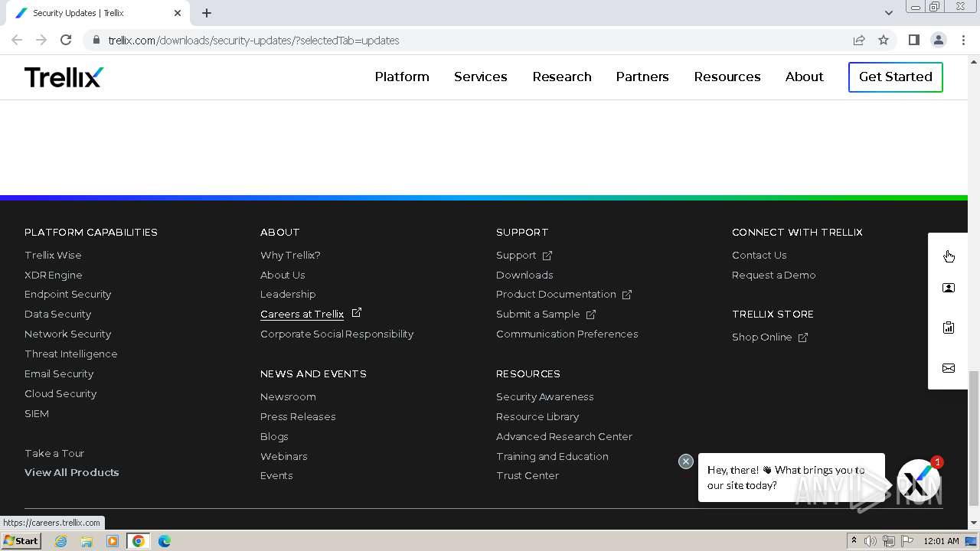The height and width of the screenshot is (551, 980).
Task: Expand the tab search chevron
Action: pos(888,13)
